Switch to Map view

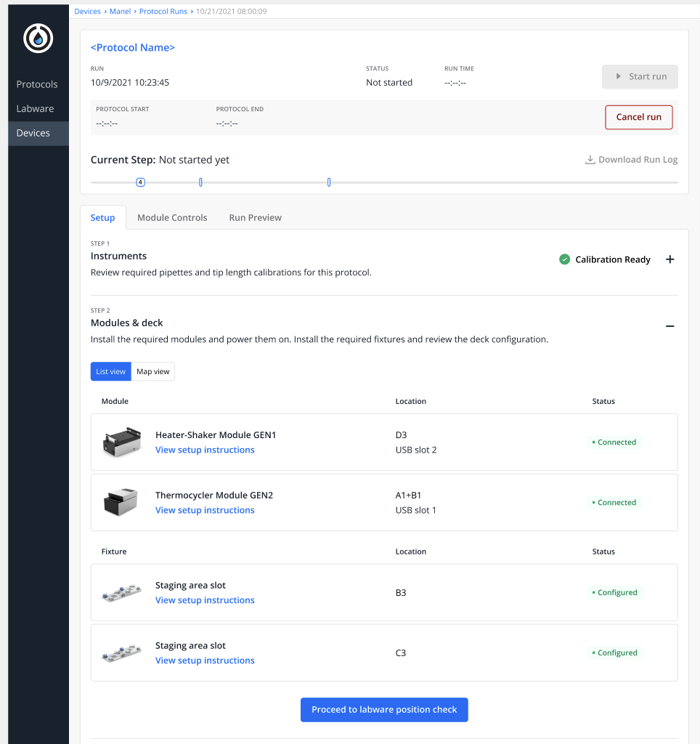[x=152, y=371]
